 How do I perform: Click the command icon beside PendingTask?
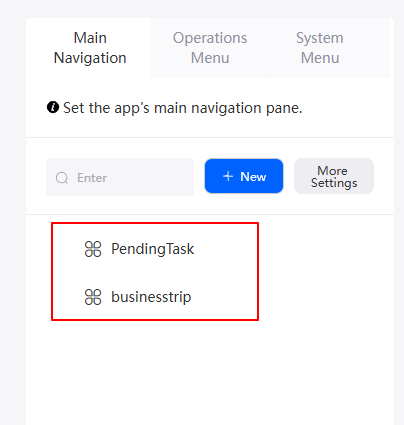[93, 249]
